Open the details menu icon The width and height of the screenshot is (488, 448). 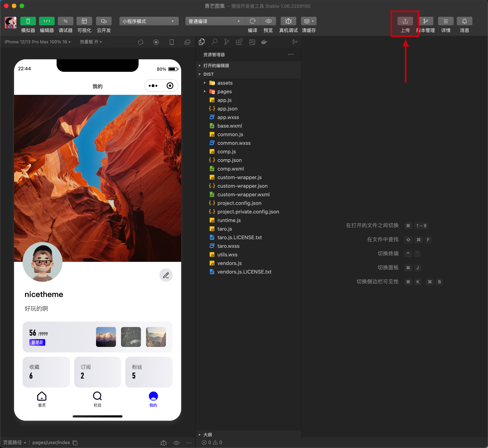pyautogui.click(x=446, y=21)
